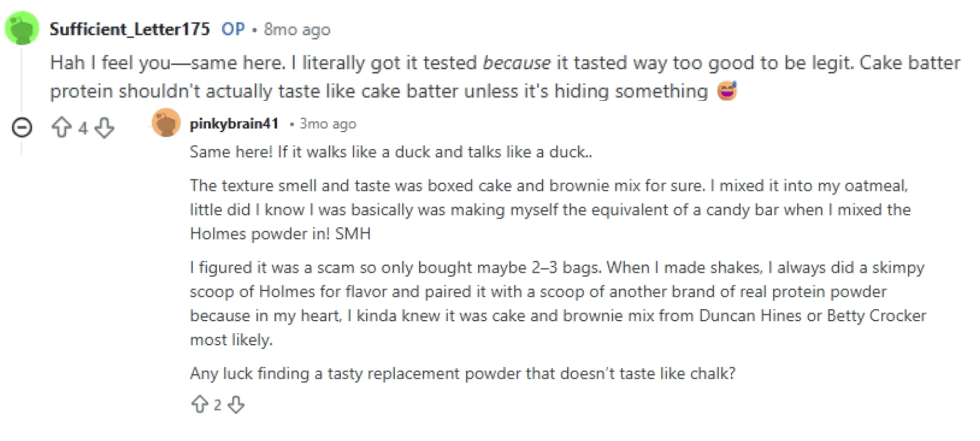
Task: Click the vertical thread line under the green avatar
Action: 22,79
